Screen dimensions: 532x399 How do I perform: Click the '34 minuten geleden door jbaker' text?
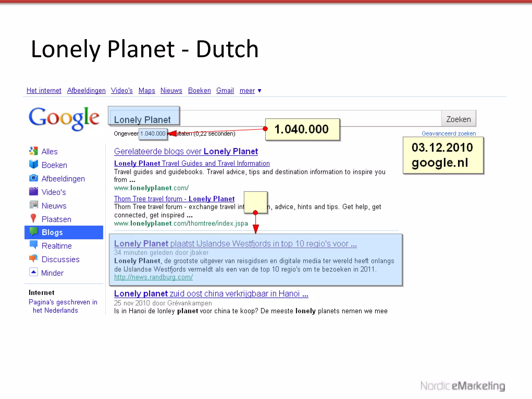(x=161, y=252)
